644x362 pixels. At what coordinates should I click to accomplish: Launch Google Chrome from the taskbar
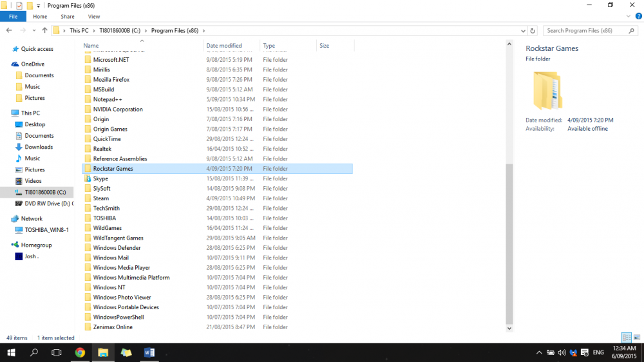point(80,352)
